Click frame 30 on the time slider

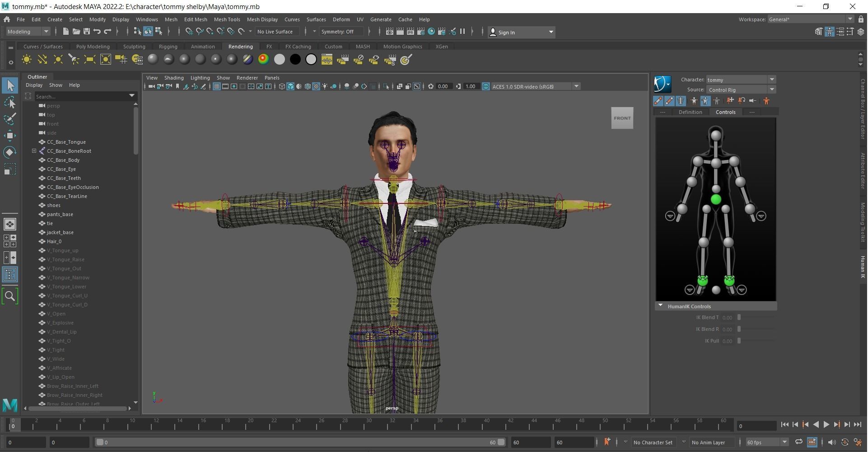369,425
